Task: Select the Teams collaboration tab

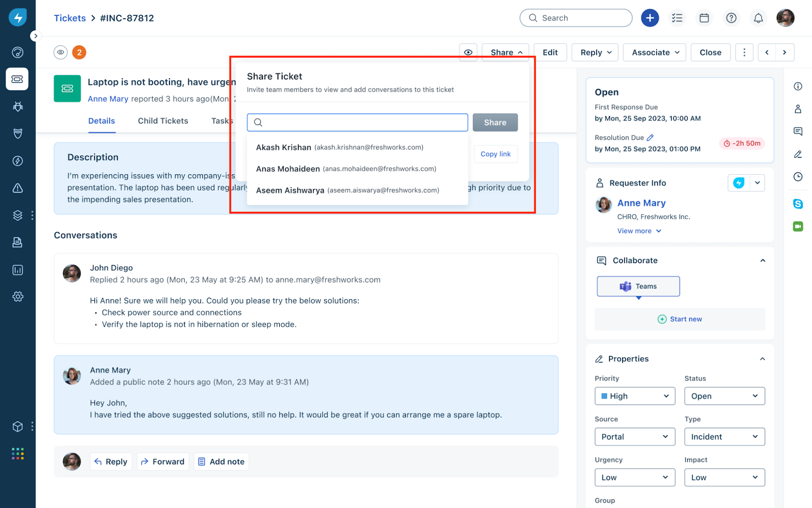Action: pos(638,287)
